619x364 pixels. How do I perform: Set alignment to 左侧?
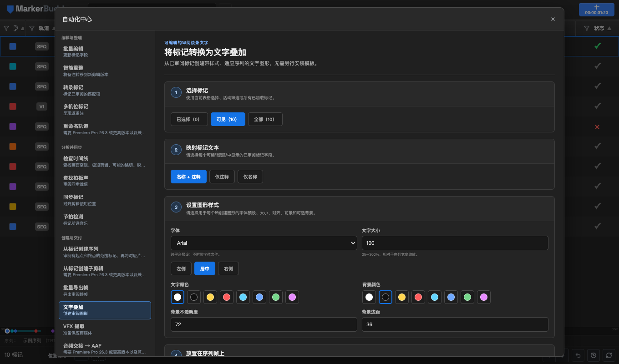point(181,268)
